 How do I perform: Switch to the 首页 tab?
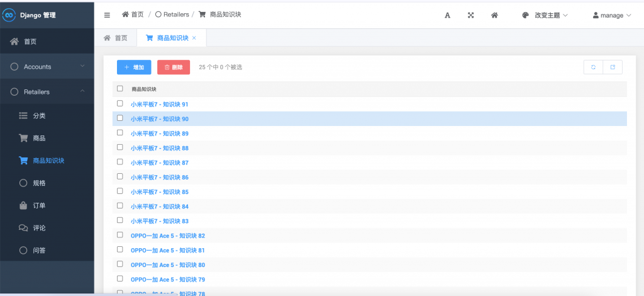click(116, 38)
